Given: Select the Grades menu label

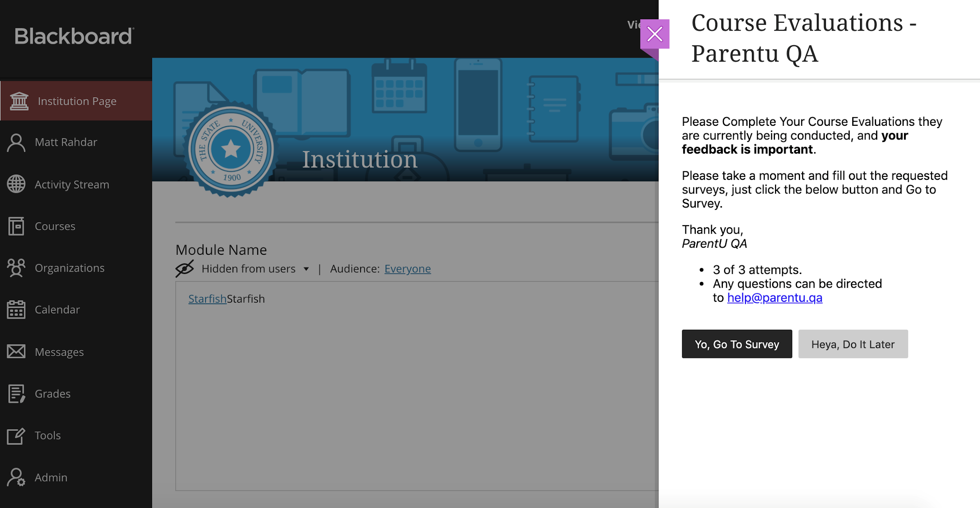Looking at the screenshot, I should tap(53, 394).
